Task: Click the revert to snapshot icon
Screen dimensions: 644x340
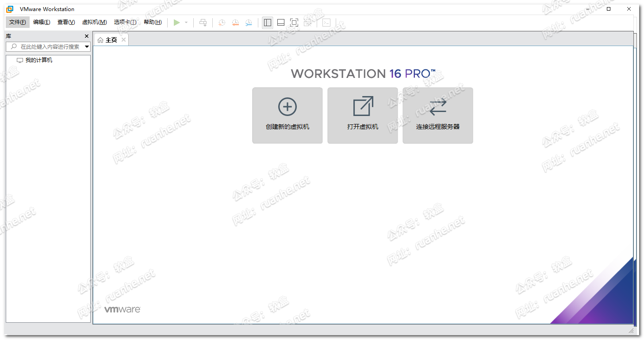Action: coord(235,23)
